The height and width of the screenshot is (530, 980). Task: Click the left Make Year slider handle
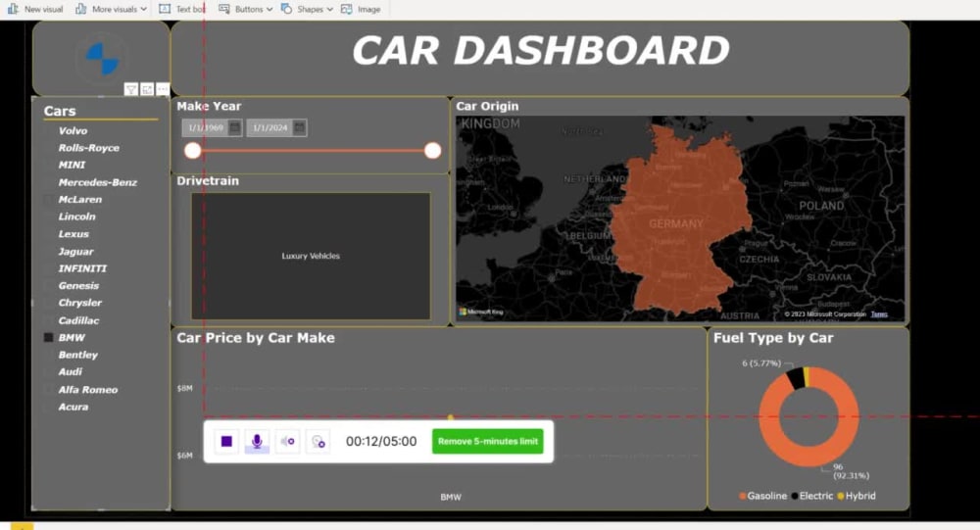click(x=192, y=151)
